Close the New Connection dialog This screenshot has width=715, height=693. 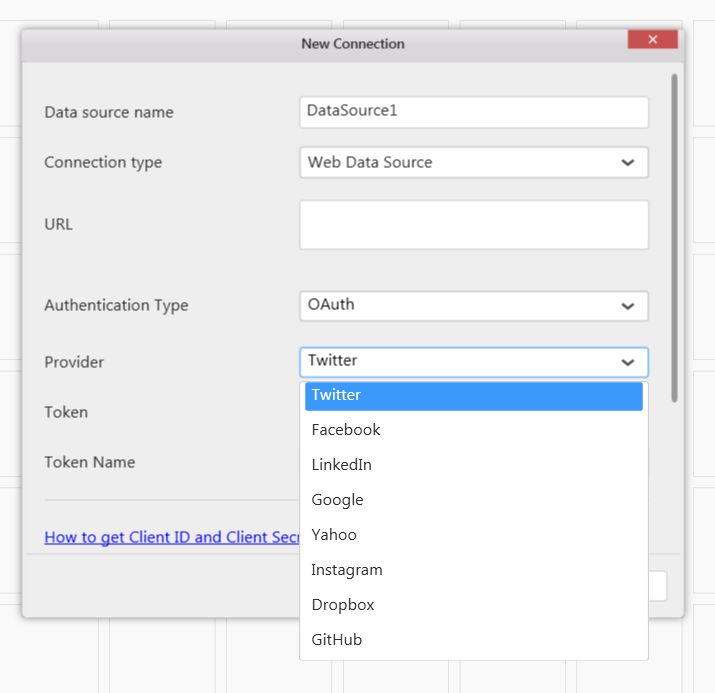(x=653, y=39)
